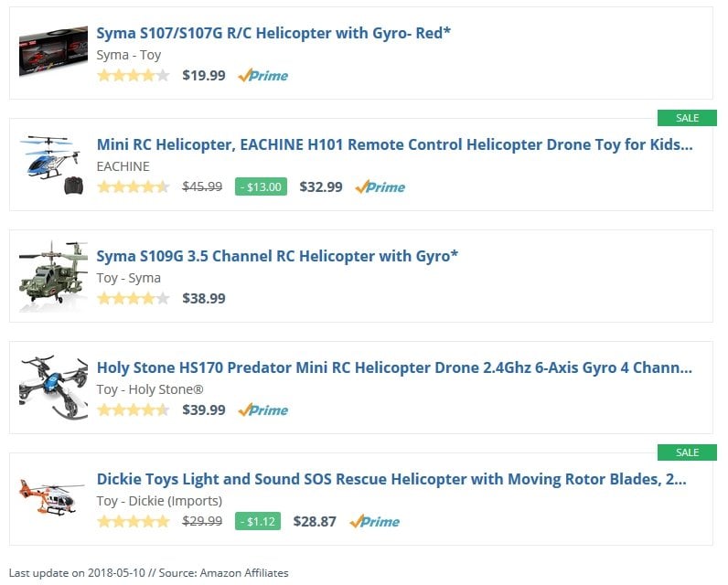This screenshot has width=728, height=585.
Task: Click the 'Toy - Dickie (Imports)' brand text
Action: point(159,501)
